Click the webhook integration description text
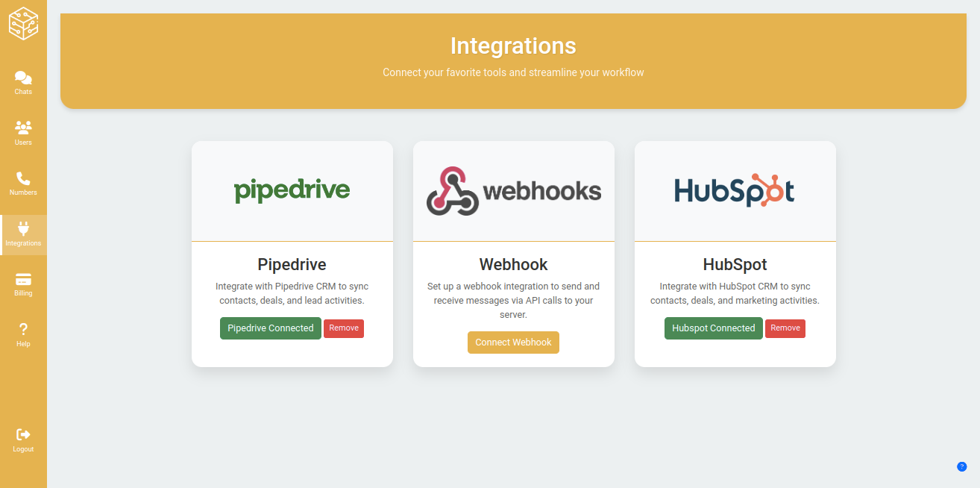This screenshot has height=488, width=980. click(514, 301)
